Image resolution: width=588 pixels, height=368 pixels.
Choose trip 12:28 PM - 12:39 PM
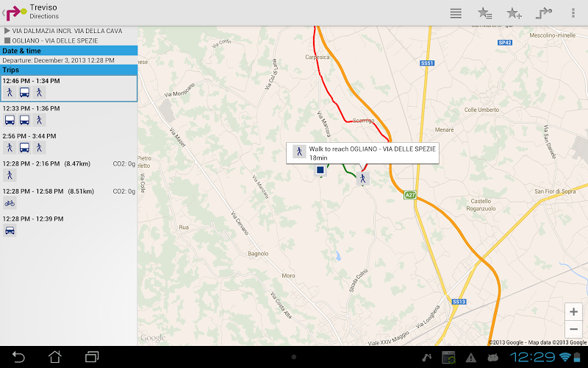coord(68,227)
